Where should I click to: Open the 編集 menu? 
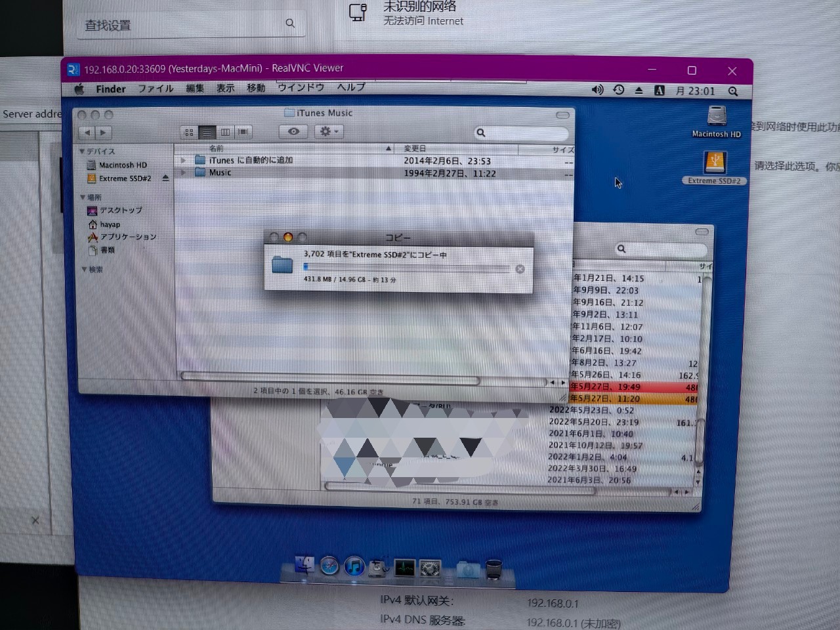195,89
